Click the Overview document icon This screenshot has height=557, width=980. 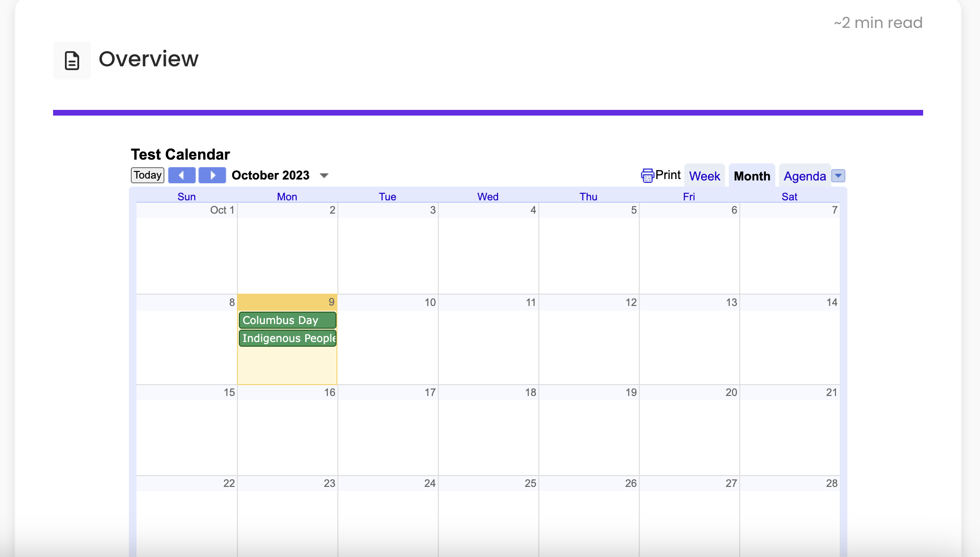pyautogui.click(x=72, y=61)
